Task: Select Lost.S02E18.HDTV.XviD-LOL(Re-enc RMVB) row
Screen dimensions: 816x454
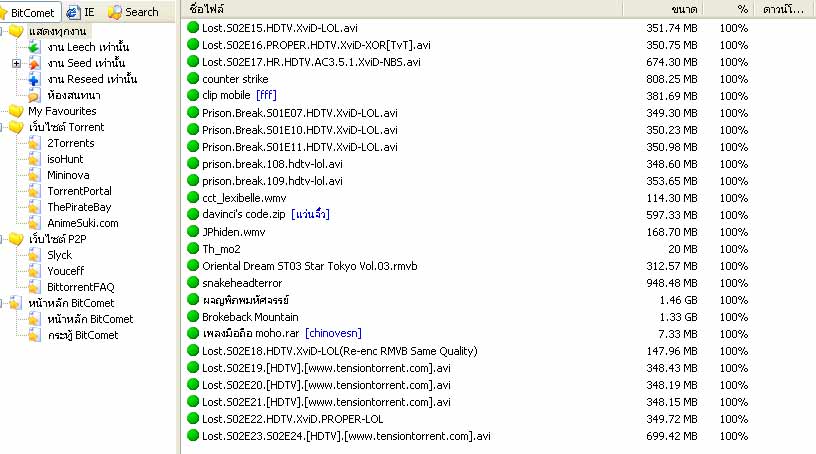Action: [x=499, y=351]
